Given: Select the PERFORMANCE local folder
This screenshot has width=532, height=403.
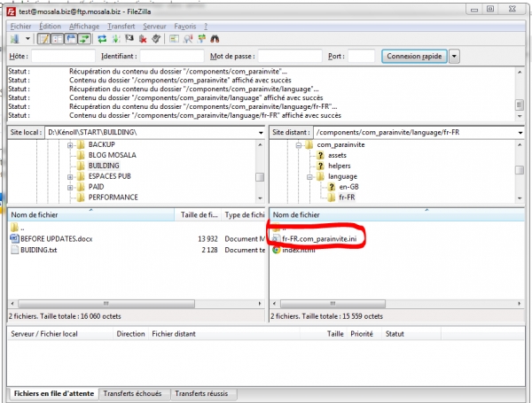Looking at the screenshot, I should point(113,198).
